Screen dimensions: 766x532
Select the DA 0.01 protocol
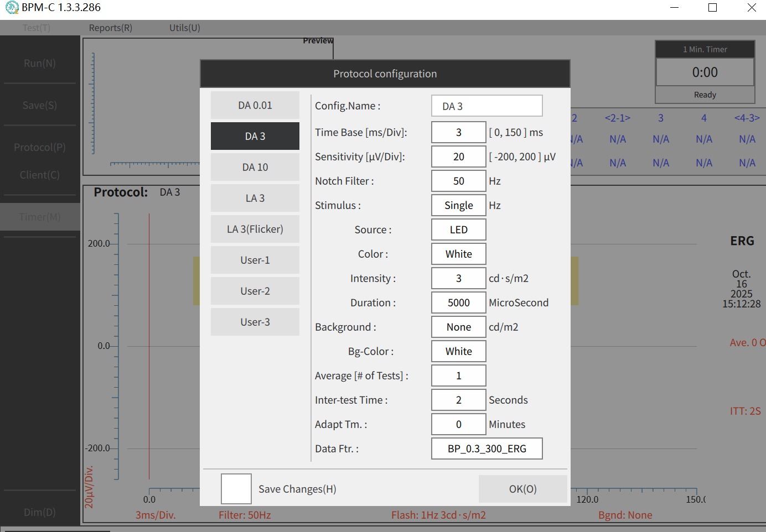[x=255, y=105]
